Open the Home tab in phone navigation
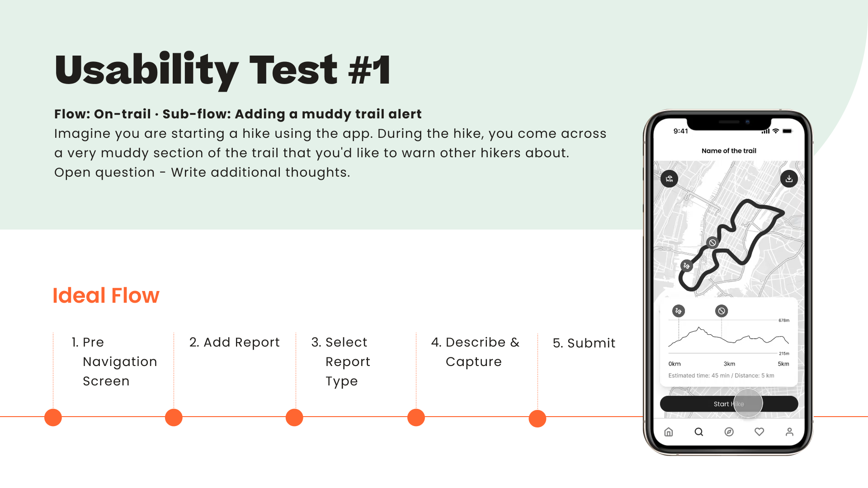The height and width of the screenshot is (488, 868). (x=669, y=432)
